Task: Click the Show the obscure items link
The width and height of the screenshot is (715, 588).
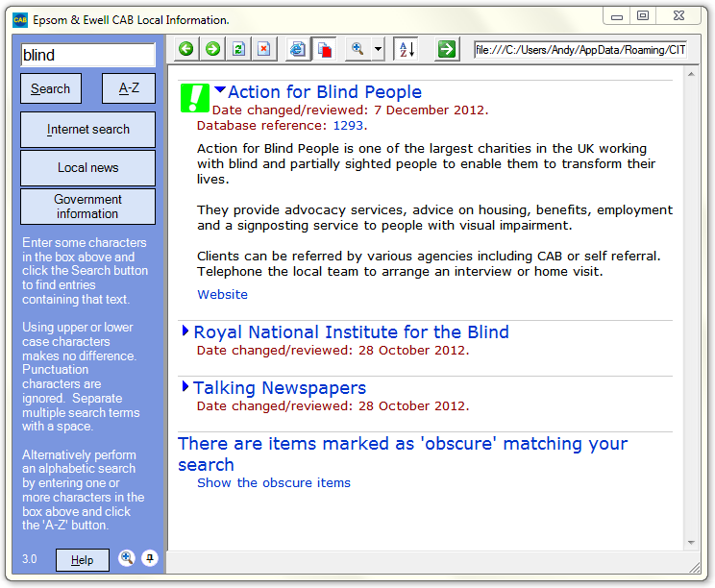Action: (x=274, y=482)
